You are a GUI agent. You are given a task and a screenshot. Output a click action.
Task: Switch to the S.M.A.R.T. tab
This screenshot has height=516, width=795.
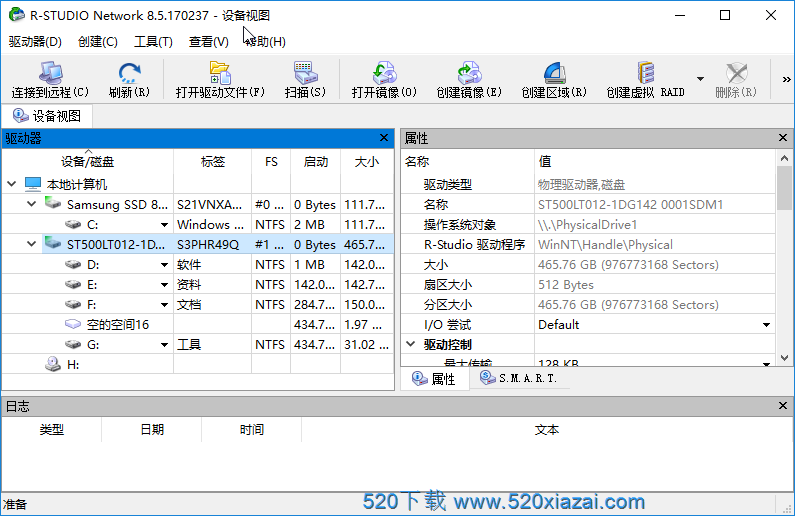519,378
